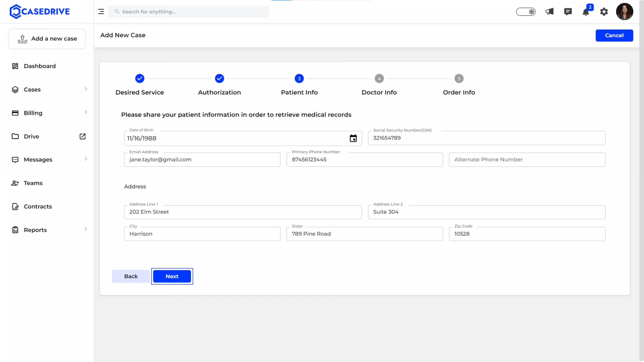Cancel adding the new case
This screenshot has width=644, height=362.
[x=614, y=36]
